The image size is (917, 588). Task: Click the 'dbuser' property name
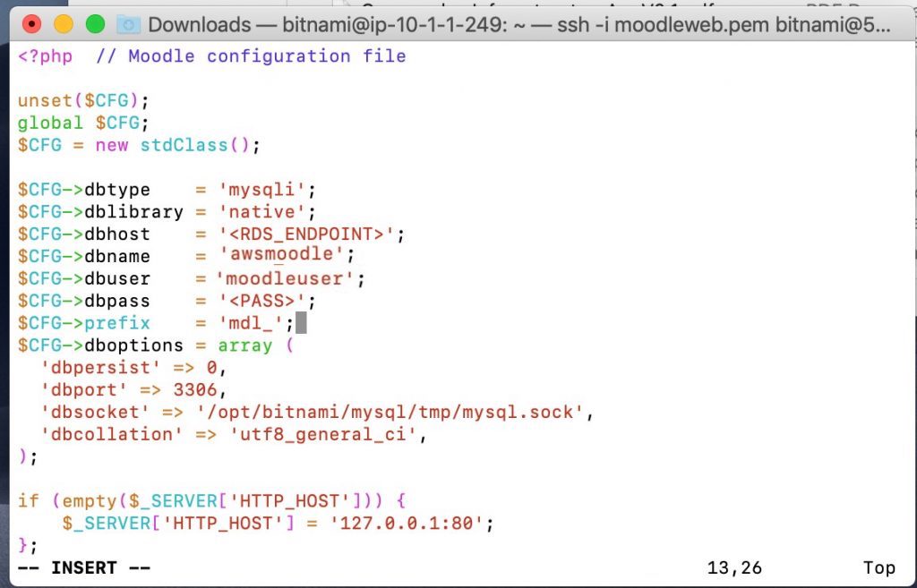tap(117, 279)
